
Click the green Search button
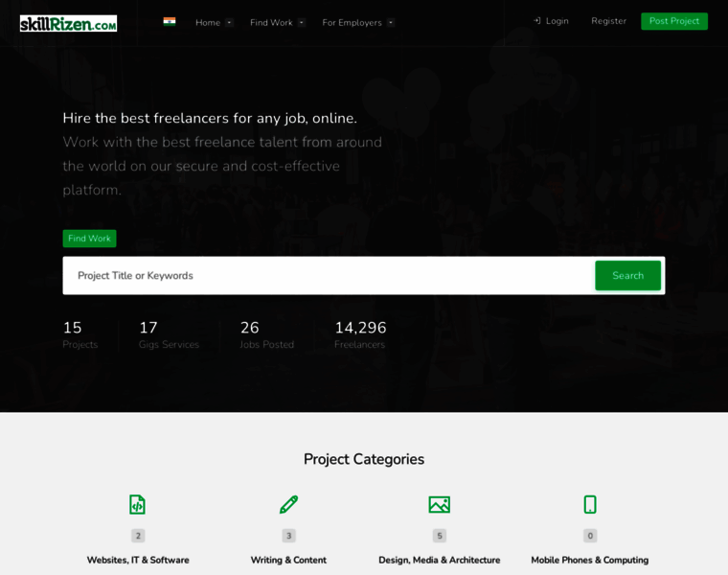tap(627, 275)
